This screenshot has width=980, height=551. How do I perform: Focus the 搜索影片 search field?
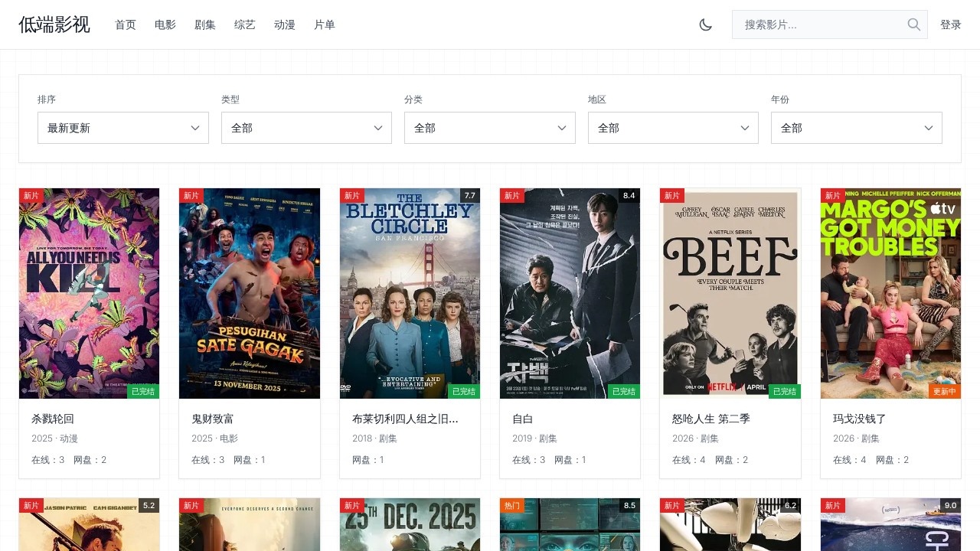(819, 24)
